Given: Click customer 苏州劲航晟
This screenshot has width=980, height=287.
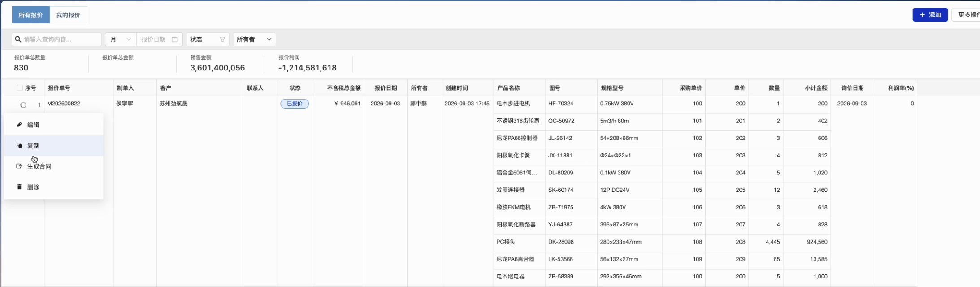Looking at the screenshot, I should click(x=173, y=104).
